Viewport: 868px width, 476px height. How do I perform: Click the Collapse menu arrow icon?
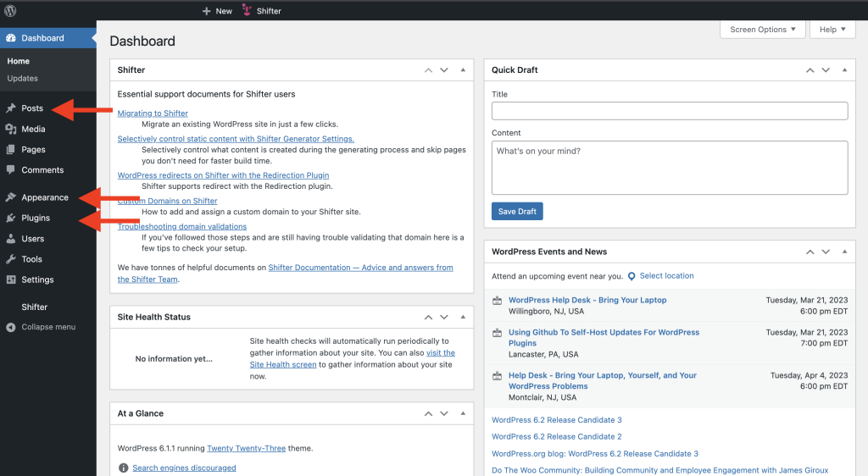[10, 327]
